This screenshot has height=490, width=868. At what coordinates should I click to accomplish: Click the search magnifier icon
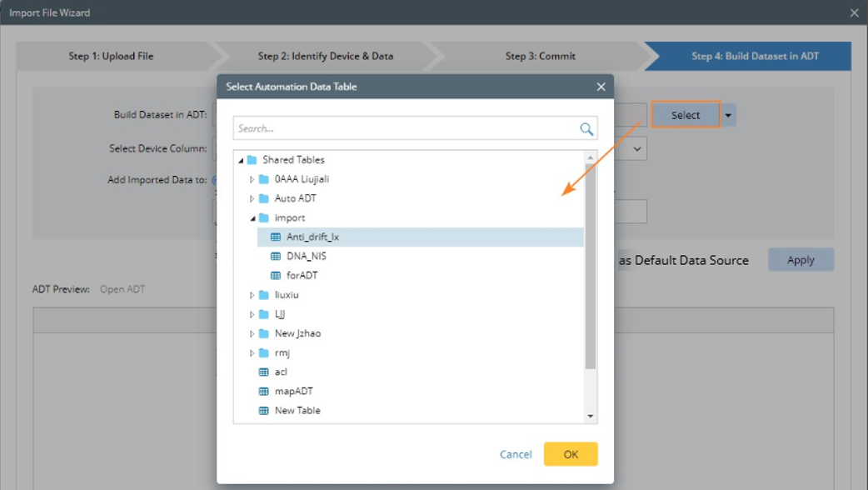click(x=586, y=128)
